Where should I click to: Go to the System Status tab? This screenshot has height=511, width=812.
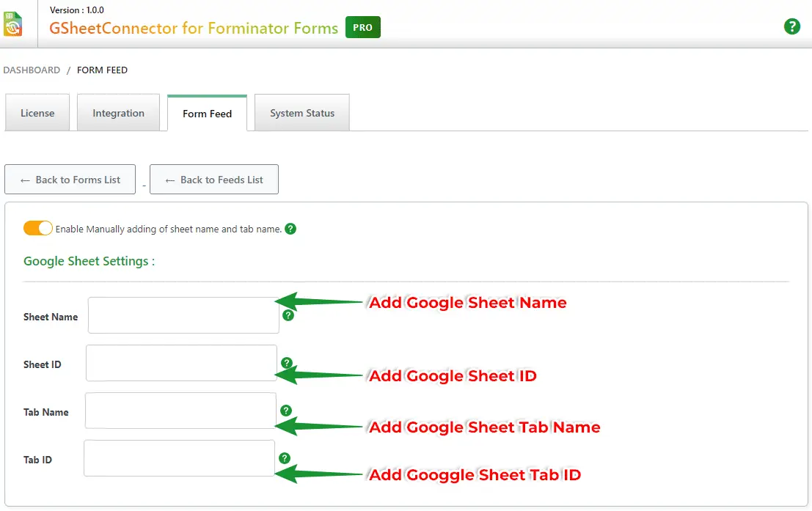(301, 114)
